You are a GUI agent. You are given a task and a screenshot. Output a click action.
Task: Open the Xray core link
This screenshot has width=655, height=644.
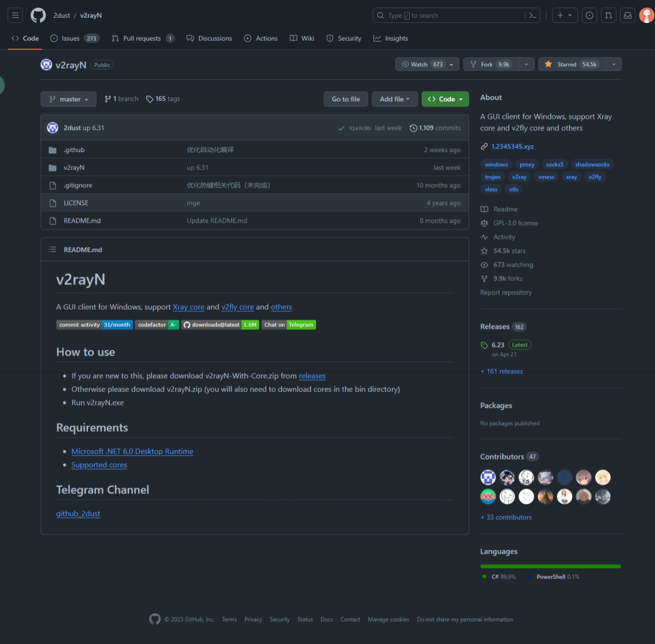tap(188, 307)
